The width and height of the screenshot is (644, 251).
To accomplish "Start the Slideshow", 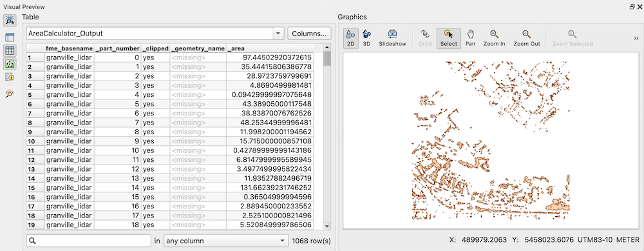I will [x=392, y=38].
